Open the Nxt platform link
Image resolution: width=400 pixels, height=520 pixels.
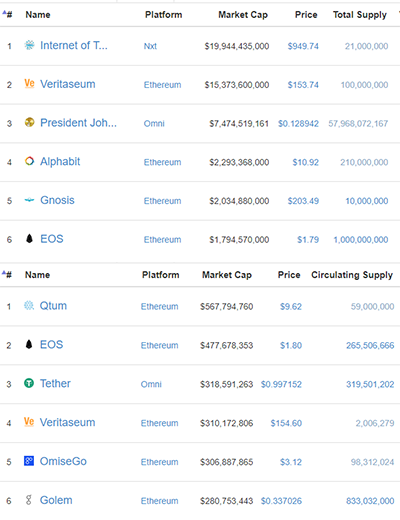click(150, 46)
